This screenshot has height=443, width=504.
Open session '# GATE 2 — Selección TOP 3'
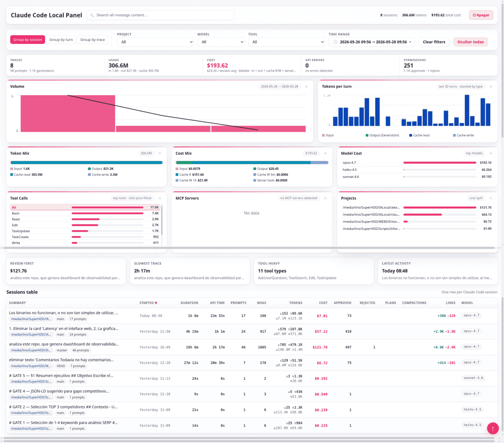[x=252, y=410]
